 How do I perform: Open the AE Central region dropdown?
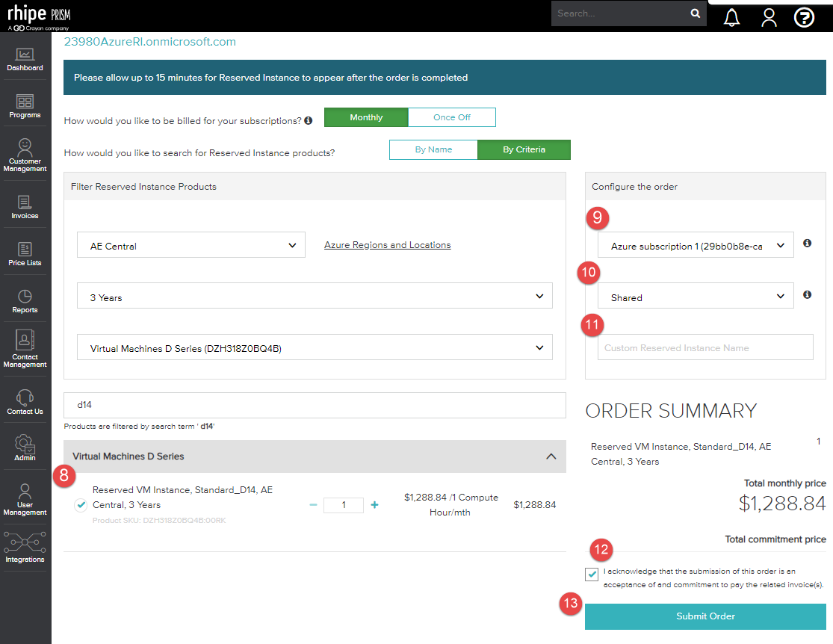pos(191,244)
